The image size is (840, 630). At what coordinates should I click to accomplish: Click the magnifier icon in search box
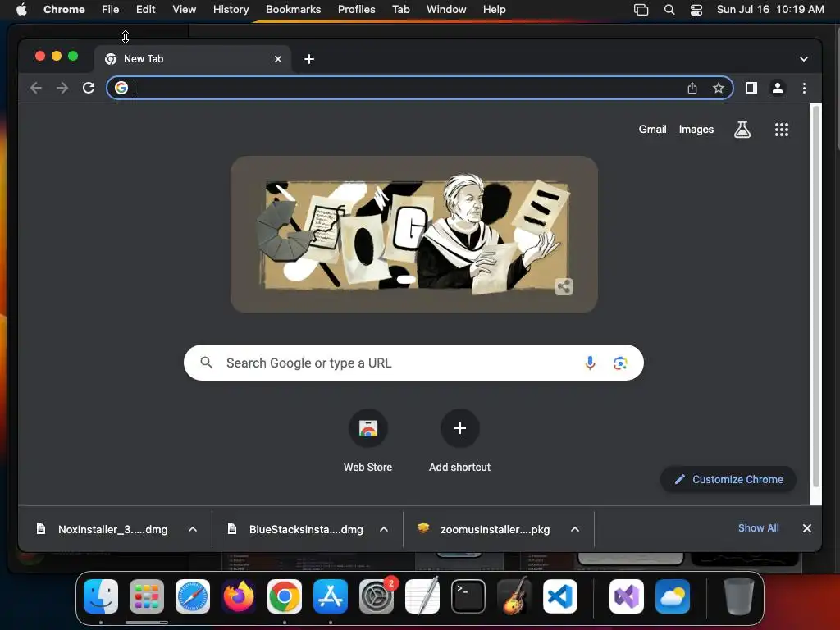(x=206, y=363)
